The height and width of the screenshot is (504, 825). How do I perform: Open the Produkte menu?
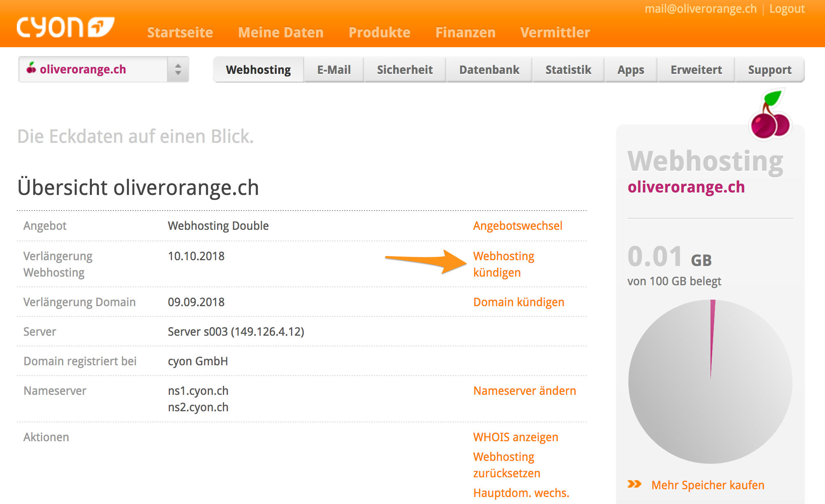[380, 32]
